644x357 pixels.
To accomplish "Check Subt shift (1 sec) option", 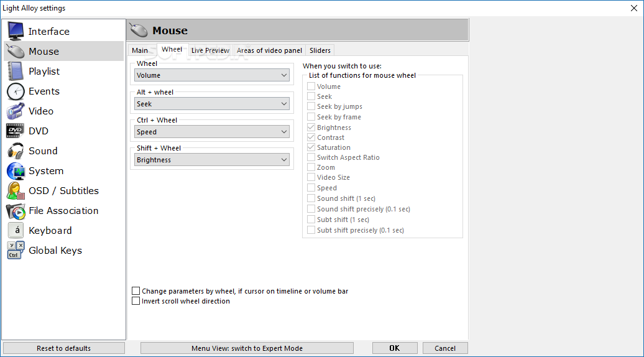I will (311, 220).
